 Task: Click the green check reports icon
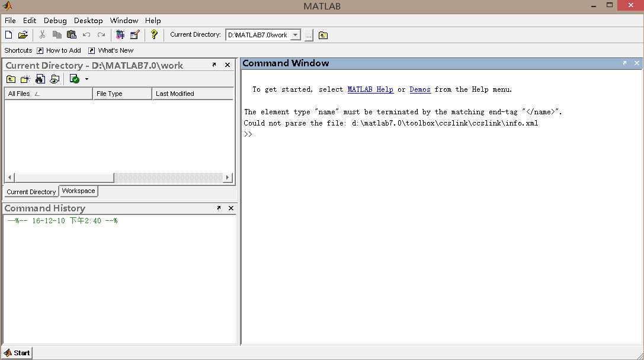(74, 79)
